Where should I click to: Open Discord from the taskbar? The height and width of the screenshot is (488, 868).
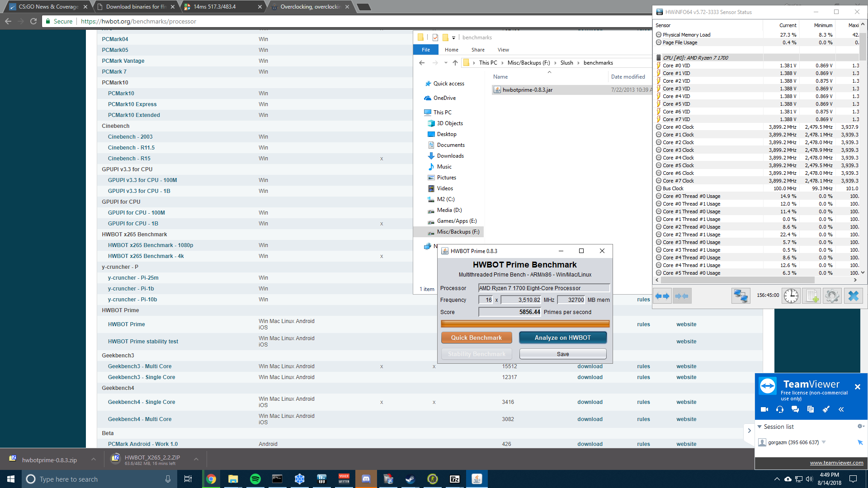click(366, 479)
